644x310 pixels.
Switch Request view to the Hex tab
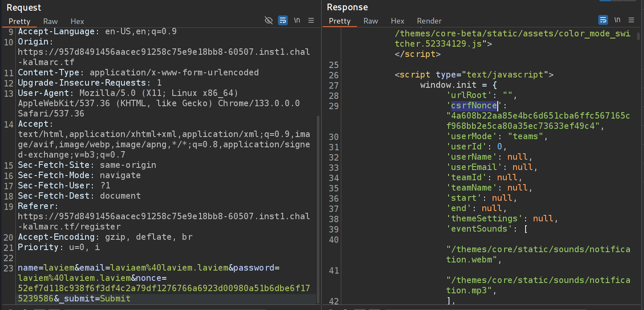click(x=77, y=21)
